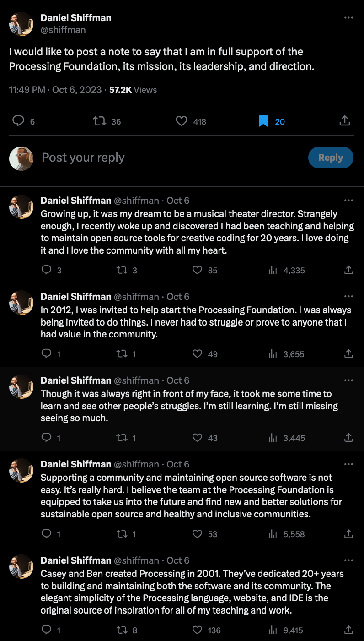Click the reply icon on the main post
Viewport: 364px width, 641px height.
click(18, 121)
